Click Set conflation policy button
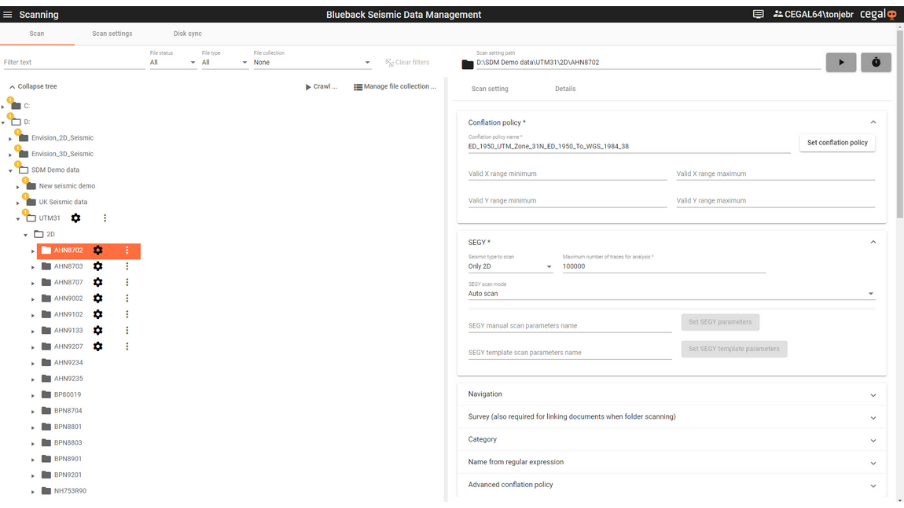This screenshot has height=508, width=904. tap(837, 142)
